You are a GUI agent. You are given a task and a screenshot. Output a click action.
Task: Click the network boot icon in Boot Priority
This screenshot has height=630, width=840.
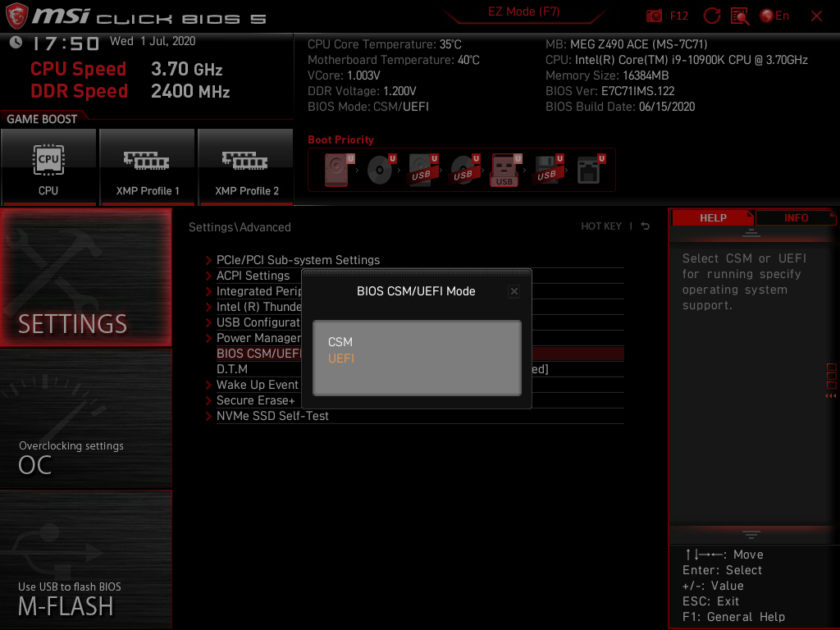pos(588,169)
